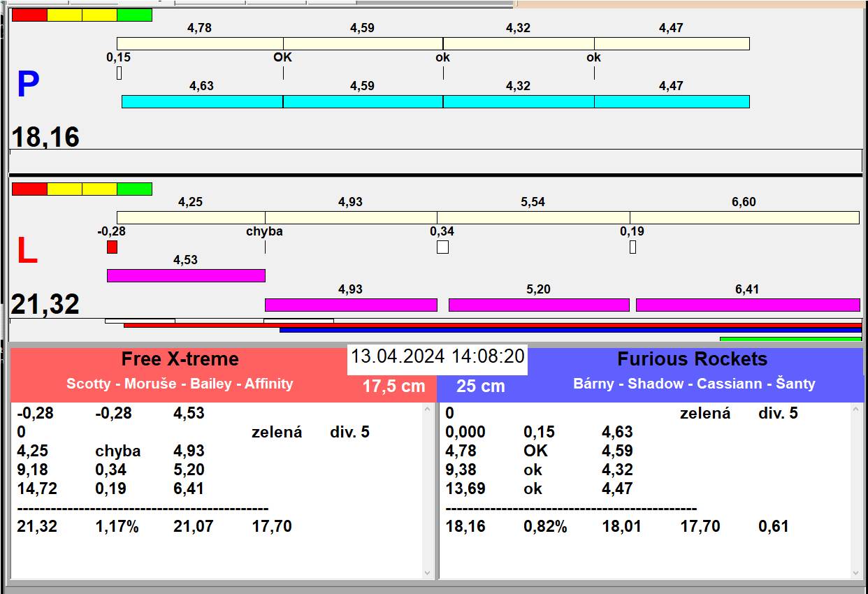Click the chyba entry in Free X-treme list
The height and width of the screenshot is (594, 868).
pyautogui.click(x=118, y=451)
